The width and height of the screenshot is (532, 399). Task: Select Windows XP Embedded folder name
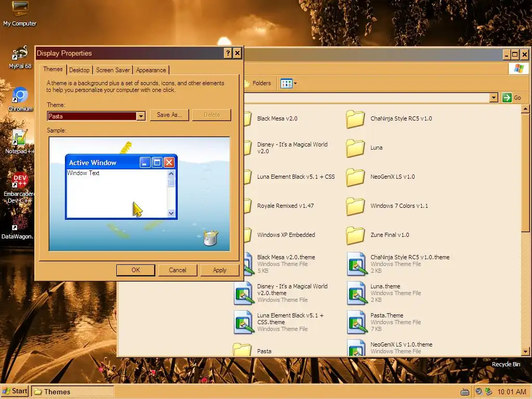pos(286,235)
